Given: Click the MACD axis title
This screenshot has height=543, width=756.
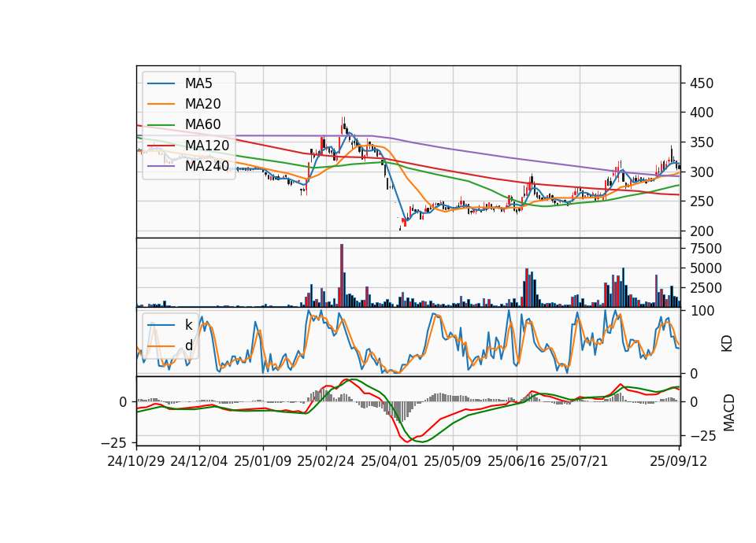Looking at the screenshot, I should point(729,412).
